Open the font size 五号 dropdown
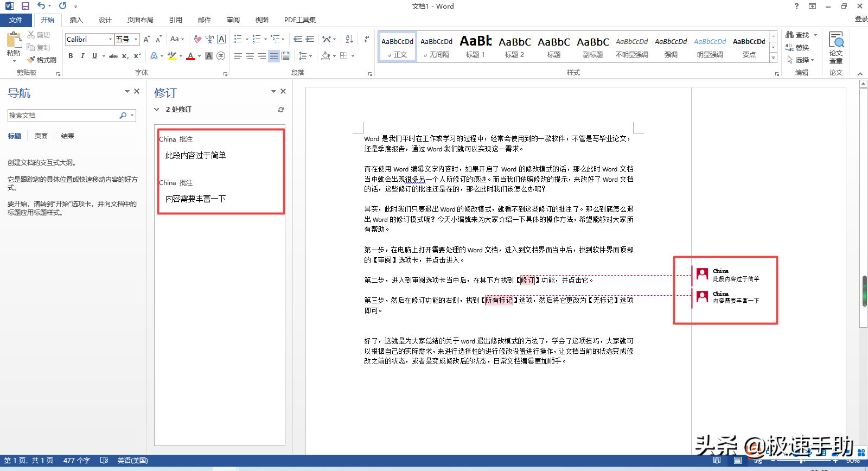 136,39
